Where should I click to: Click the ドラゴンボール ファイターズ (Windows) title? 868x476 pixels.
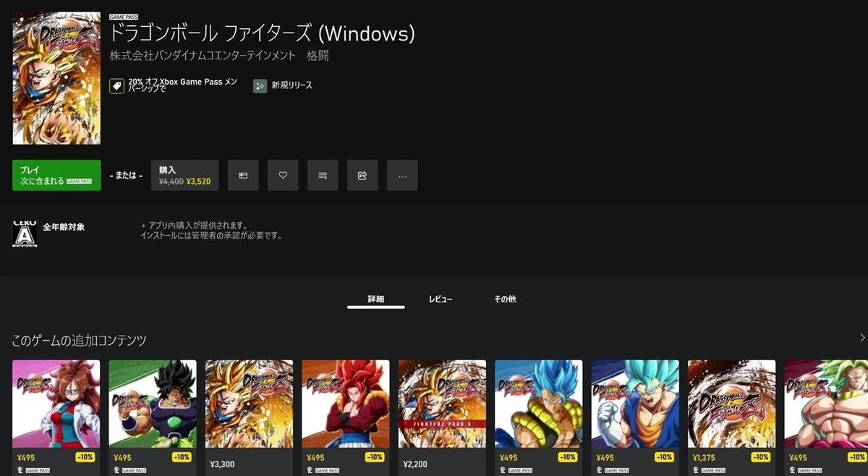[262, 33]
